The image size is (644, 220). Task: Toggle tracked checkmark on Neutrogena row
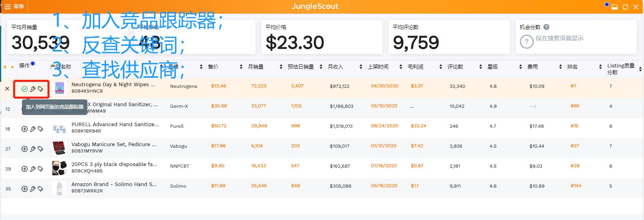click(24, 89)
